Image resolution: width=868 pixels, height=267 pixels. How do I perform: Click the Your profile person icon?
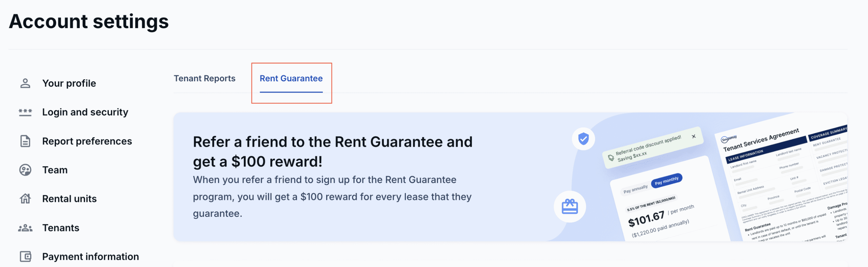click(x=25, y=83)
